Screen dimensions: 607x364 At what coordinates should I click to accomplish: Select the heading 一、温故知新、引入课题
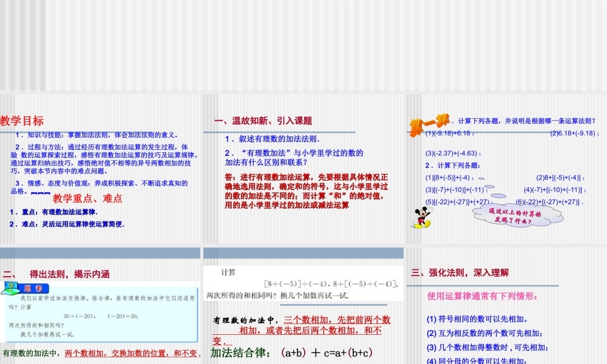pos(263,121)
